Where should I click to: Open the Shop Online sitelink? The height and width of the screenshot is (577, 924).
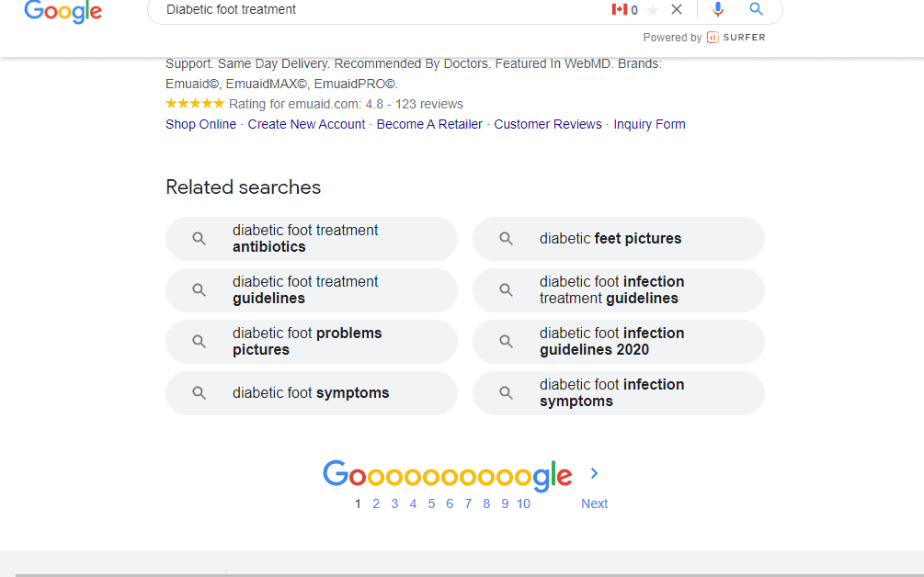tap(201, 124)
